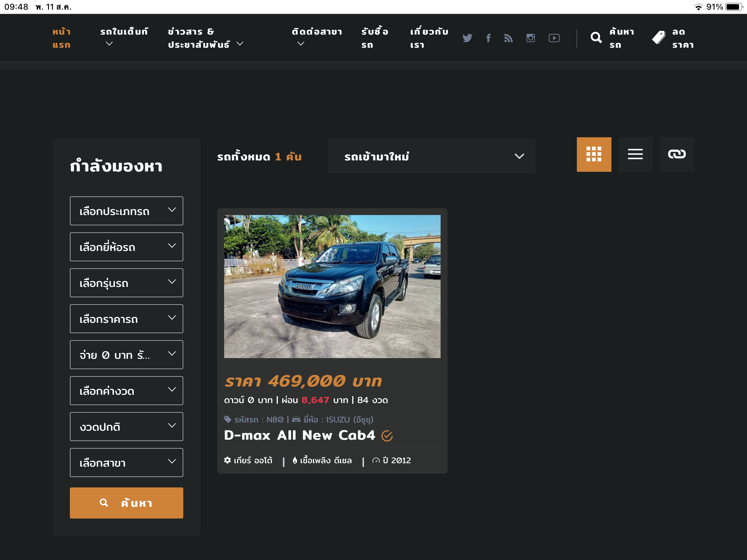
Task: Open the เลือกยี่ห้อรถ brand dropdown
Action: [x=126, y=247]
